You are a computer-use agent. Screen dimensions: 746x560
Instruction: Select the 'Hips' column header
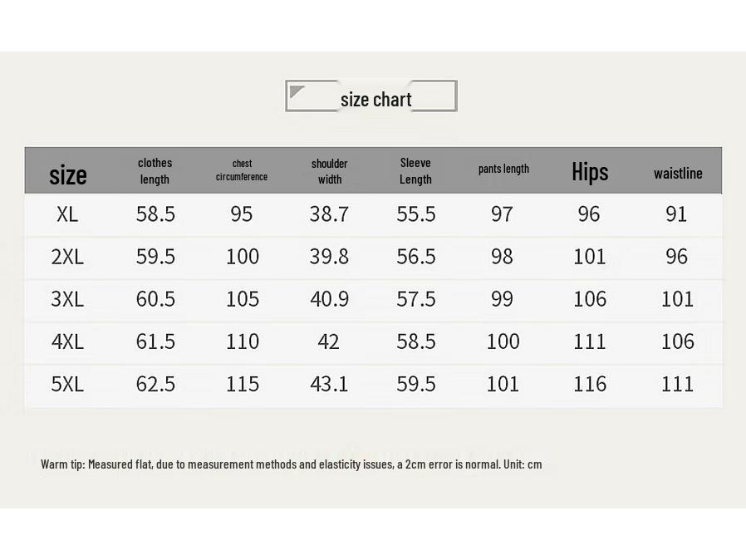(x=590, y=171)
